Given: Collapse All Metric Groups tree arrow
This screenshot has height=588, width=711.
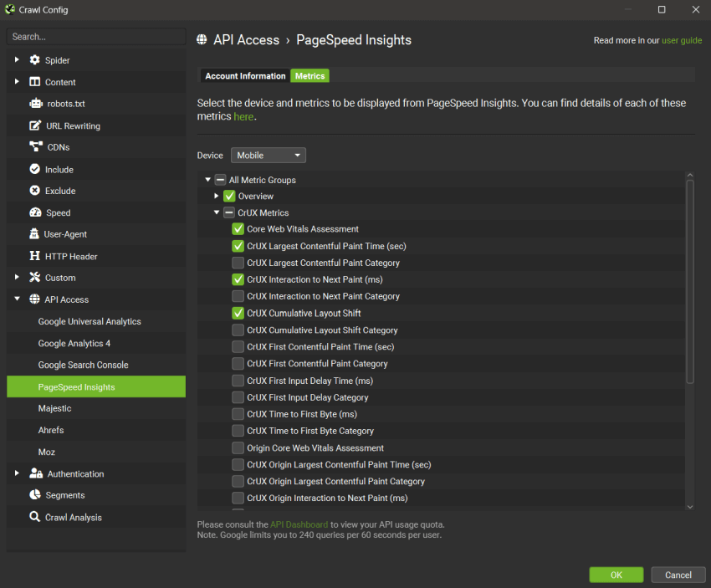Looking at the screenshot, I should pos(207,180).
